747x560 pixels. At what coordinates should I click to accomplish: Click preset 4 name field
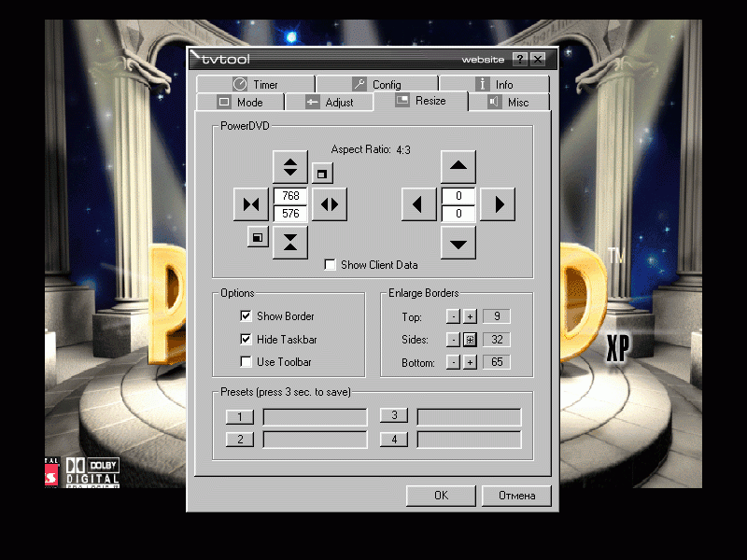point(470,439)
